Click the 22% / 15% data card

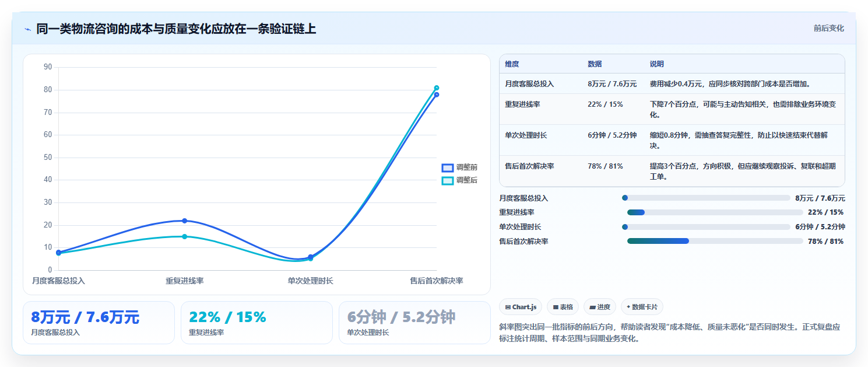(x=256, y=323)
